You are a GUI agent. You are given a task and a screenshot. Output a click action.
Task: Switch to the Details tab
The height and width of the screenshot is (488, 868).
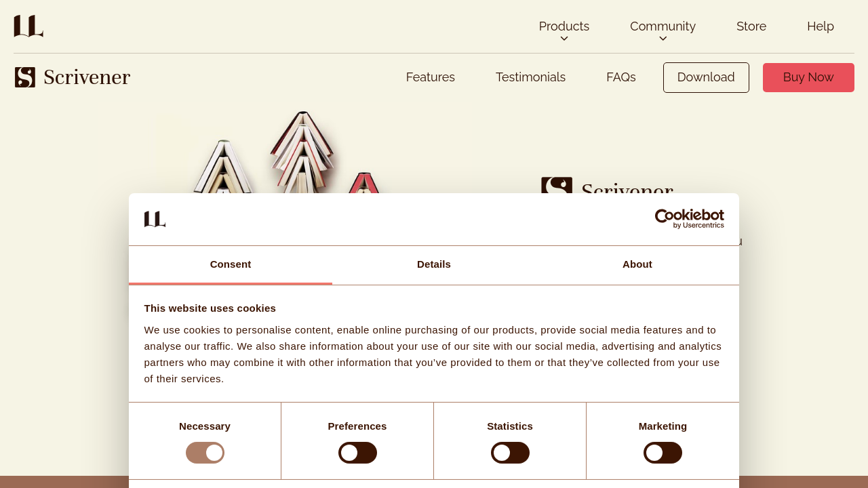tap(434, 265)
